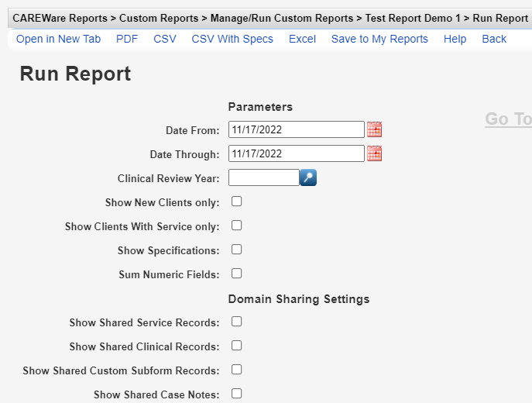Toggle Show Shared Clinical Records
The height and width of the screenshot is (403, 532).
point(237,346)
